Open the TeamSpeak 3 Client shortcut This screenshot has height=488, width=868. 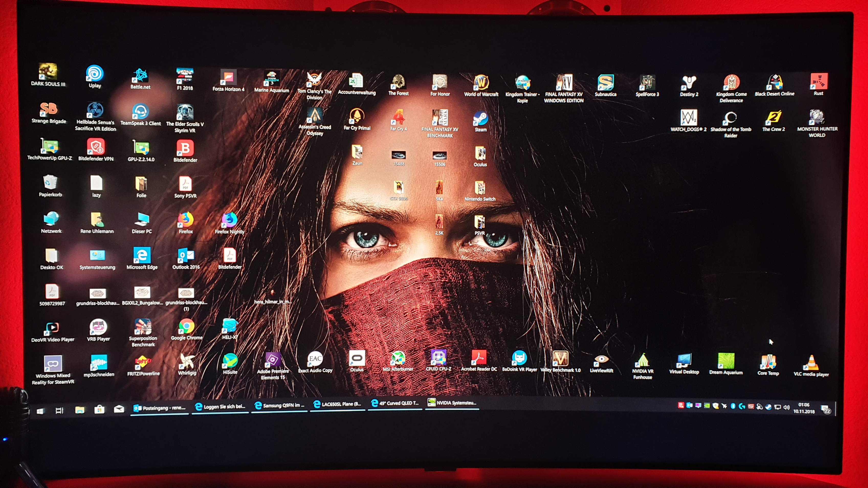coord(140,115)
